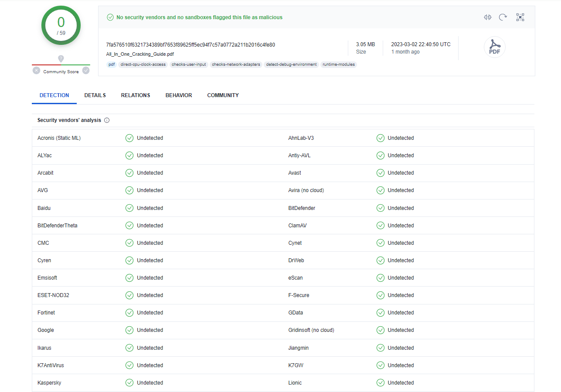561x392 pixels.
Task: Switch to the DETAILS tab
Action: 95,95
